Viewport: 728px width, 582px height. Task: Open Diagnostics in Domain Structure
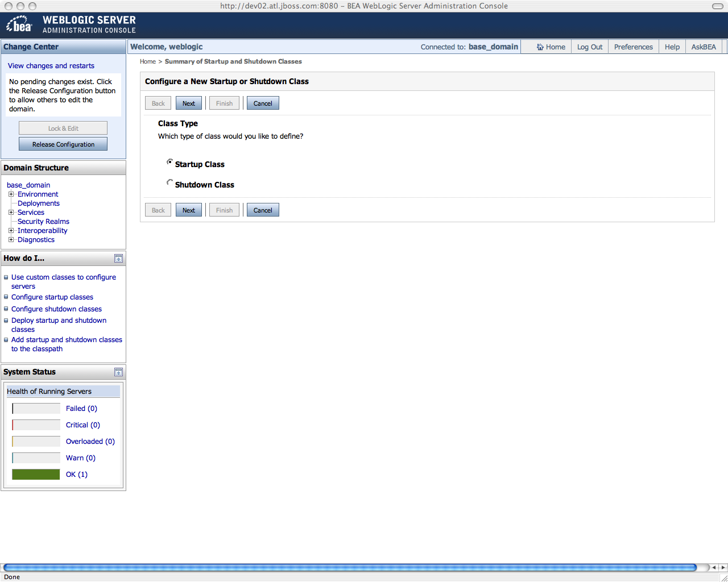[36, 240]
